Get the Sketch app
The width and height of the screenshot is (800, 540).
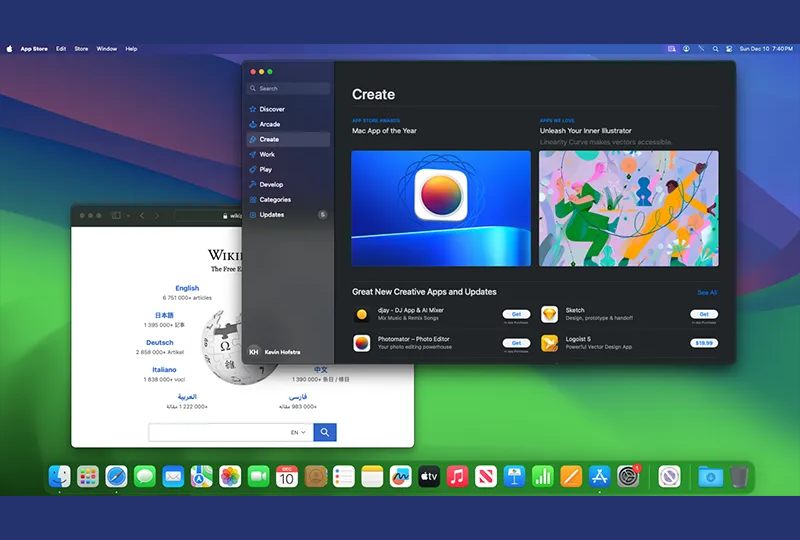(x=704, y=314)
